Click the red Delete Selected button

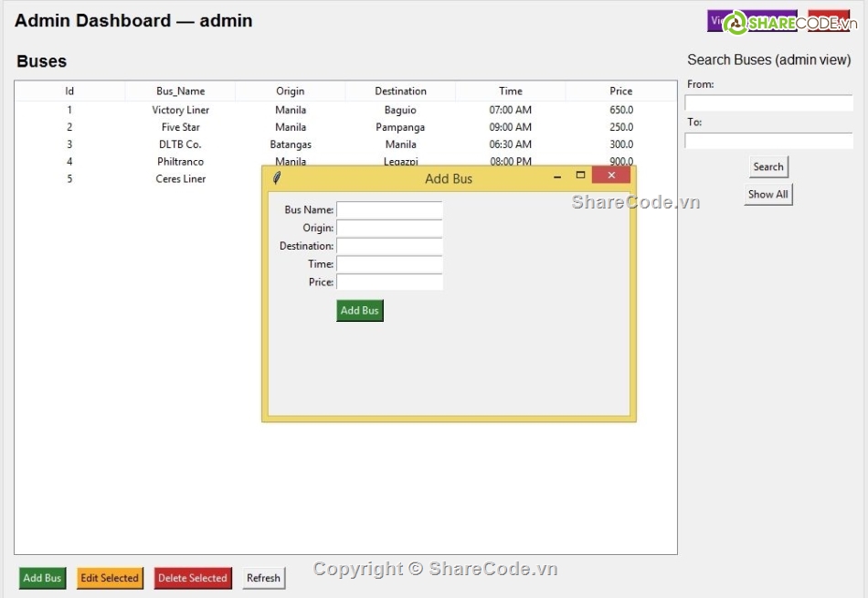[x=193, y=578]
